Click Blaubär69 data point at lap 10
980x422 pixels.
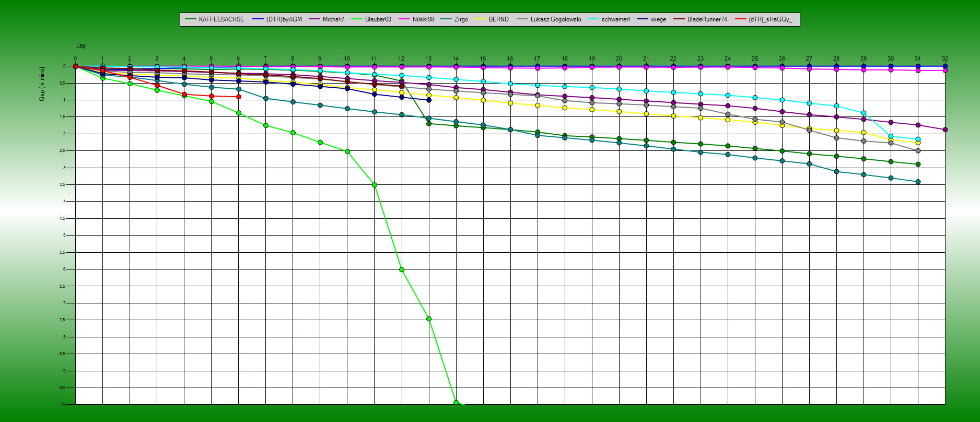click(347, 151)
